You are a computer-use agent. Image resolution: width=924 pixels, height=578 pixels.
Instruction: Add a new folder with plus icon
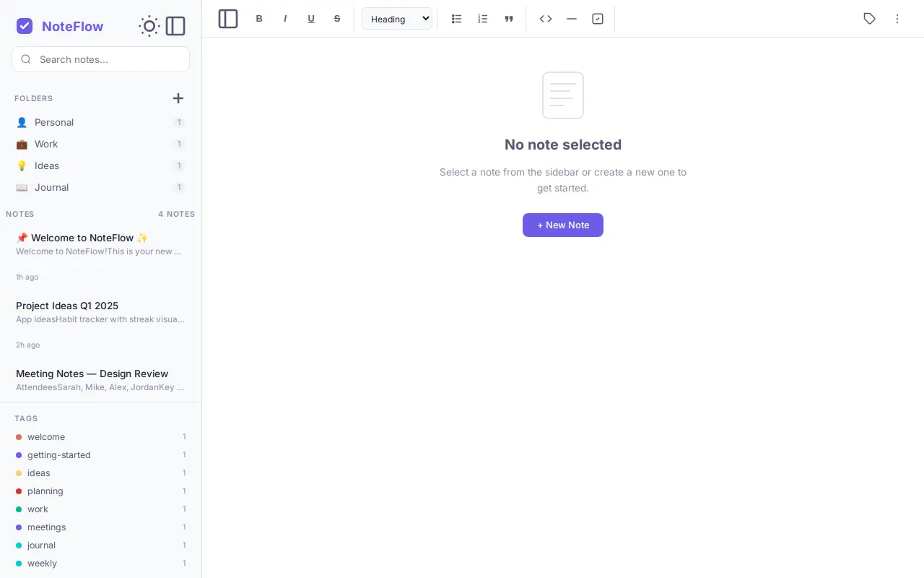178,98
